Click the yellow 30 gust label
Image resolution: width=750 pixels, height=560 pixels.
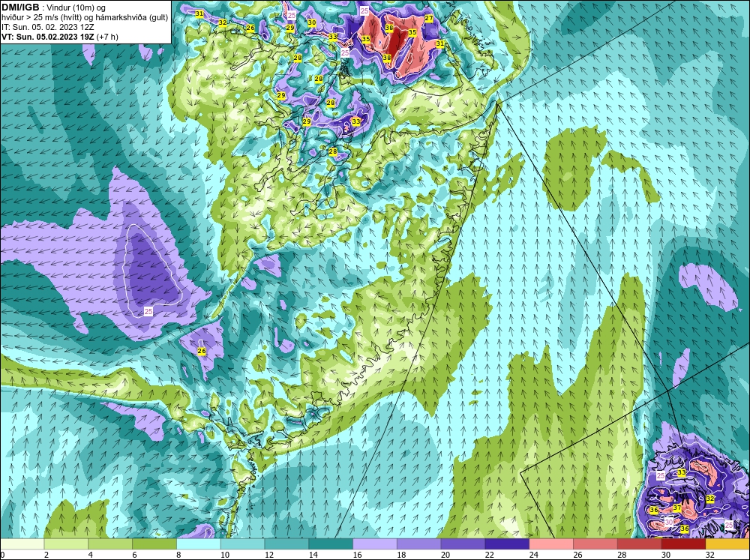pyautogui.click(x=312, y=22)
